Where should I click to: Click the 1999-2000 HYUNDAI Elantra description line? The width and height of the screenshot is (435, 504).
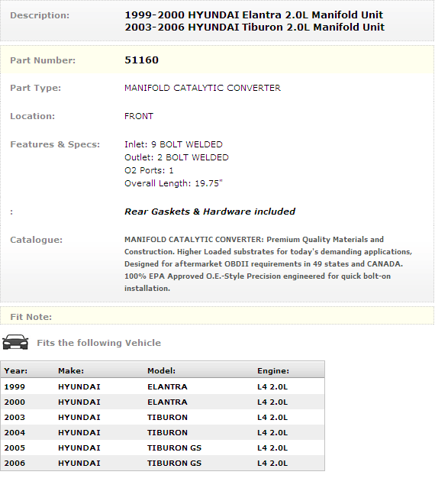click(x=253, y=15)
